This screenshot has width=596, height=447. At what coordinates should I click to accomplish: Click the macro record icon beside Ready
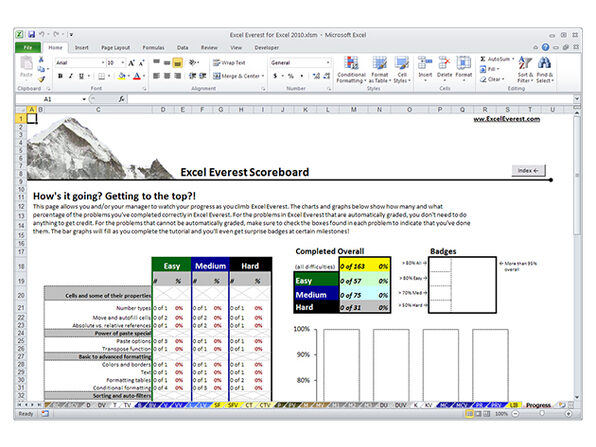point(45,414)
